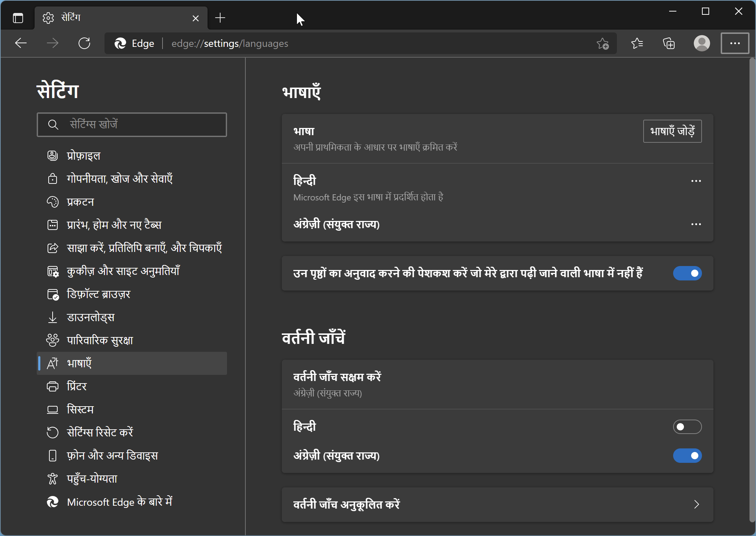Image resolution: width=756 pixels, height=536 pixels.
Task: Click the डाउनलोड्स download arrow icon
Action: [x=53, y=317]
